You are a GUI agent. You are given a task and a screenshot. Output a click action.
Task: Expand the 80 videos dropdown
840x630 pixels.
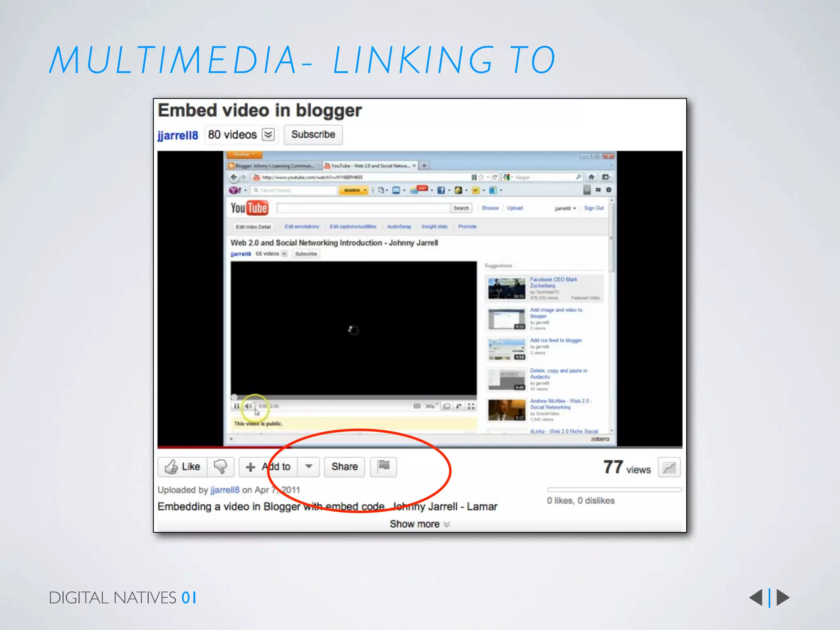(x=268, y=135)
